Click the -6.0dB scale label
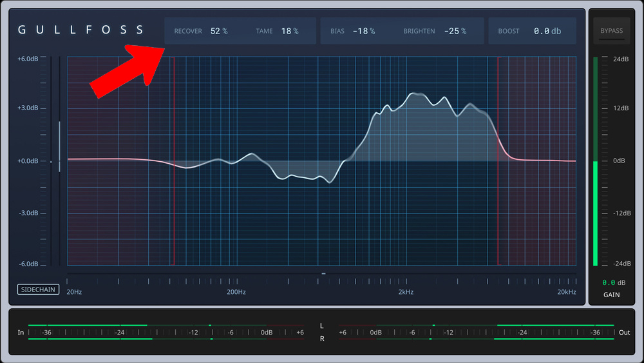Viewport: 644px width, 363px height. point(28,264)
